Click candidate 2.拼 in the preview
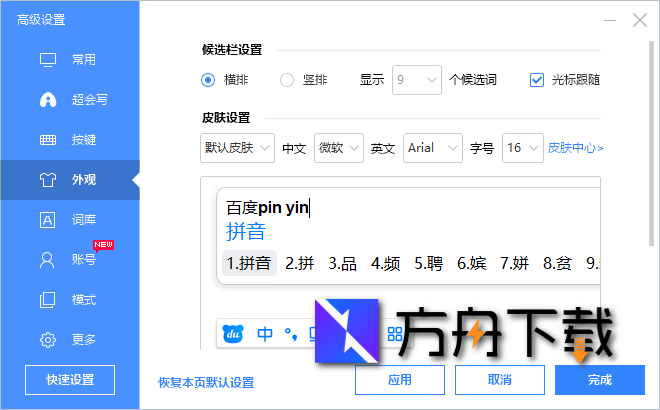This screenshot has height=410, width=660. tap(300, 264)
